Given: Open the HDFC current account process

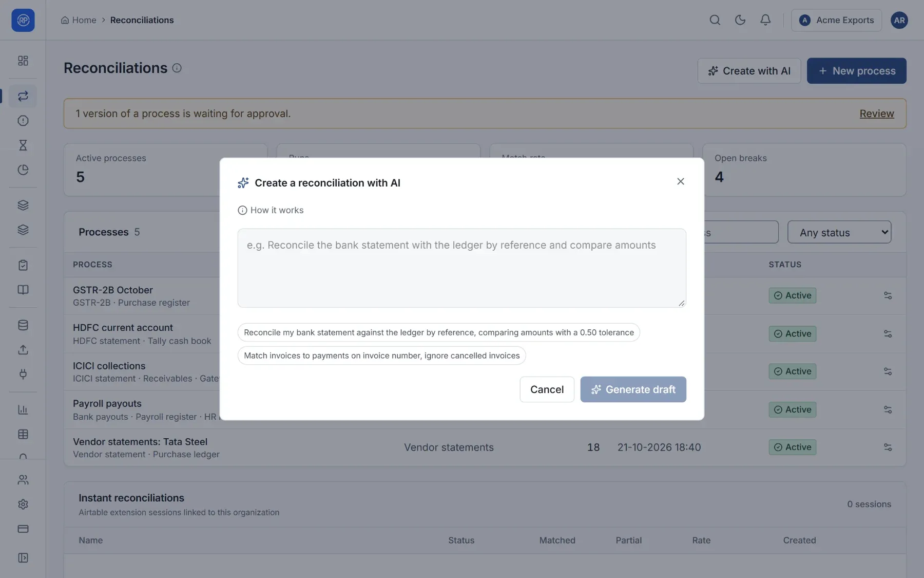Looking at the screenshot, I should click(123, 328).
